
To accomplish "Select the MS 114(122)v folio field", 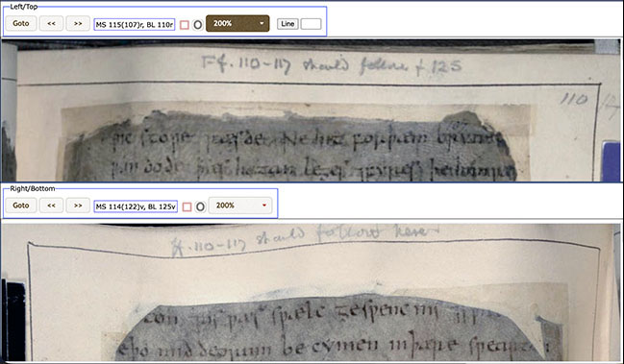I will pyautogui.click(x=136, y=206).
